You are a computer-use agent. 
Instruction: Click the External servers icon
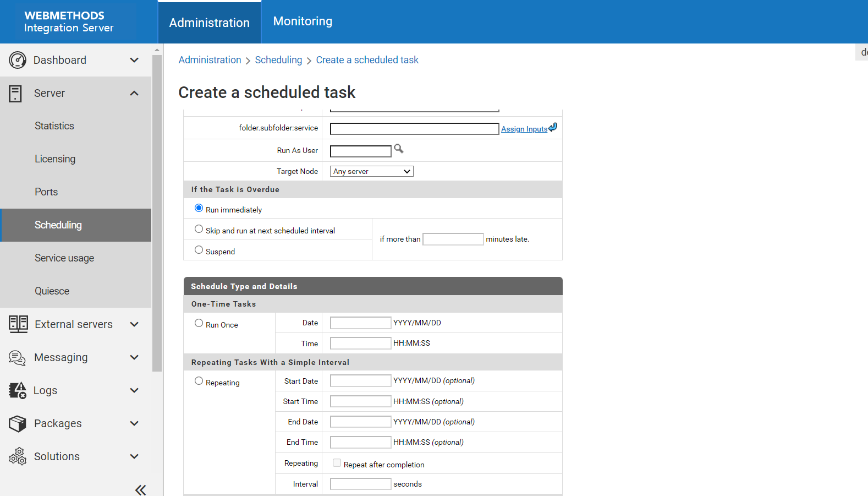pyautogui.click(x=18, y=324)
